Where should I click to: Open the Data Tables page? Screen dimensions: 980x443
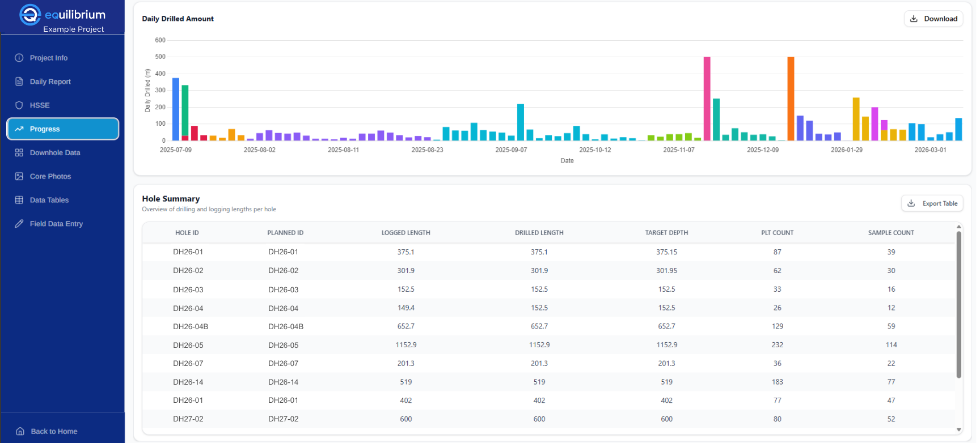[x=62, y=200]
